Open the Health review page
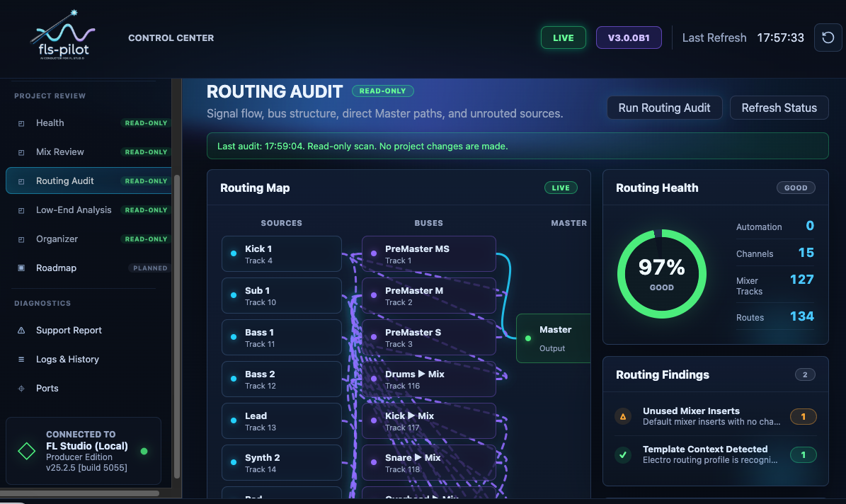The width and height of the screenshot is (846, 504). click(x=88, y=123)
